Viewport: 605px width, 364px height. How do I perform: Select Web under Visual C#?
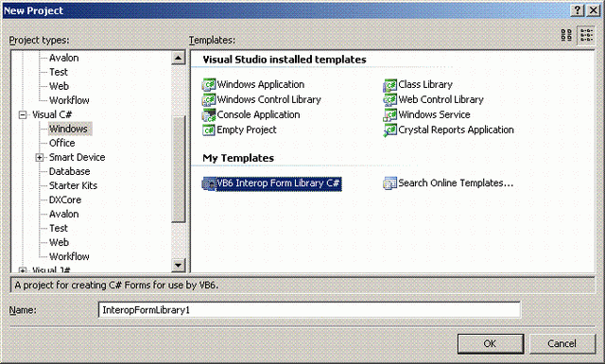point(59,242)
